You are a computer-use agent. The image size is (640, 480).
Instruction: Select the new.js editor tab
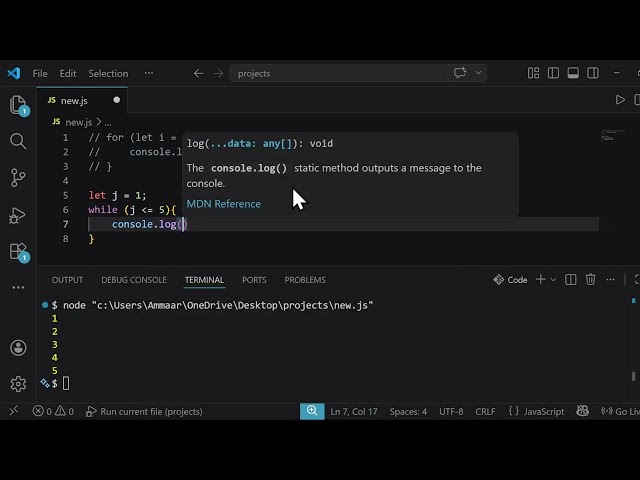pyautogui.click(x=82, y=100)
